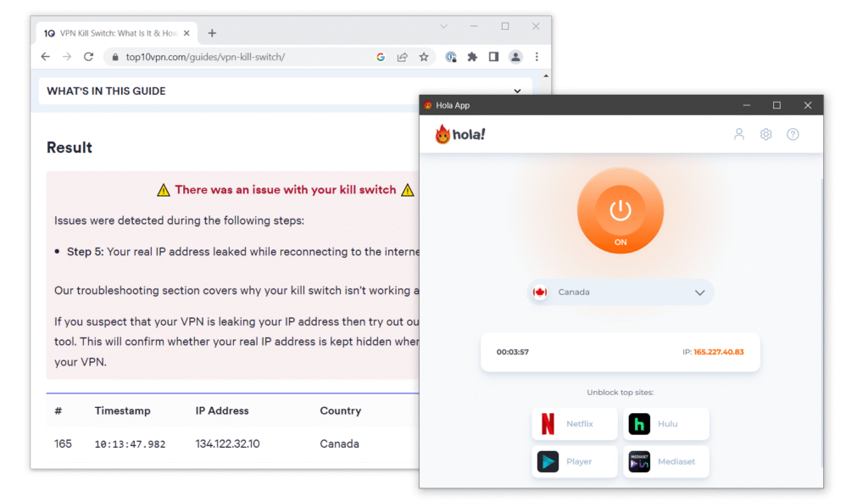Viewport: 868px width, 502px height.
Task: Select the VPN Kill Switch tab
Action: pyautogui.click(x=114, y=33)
